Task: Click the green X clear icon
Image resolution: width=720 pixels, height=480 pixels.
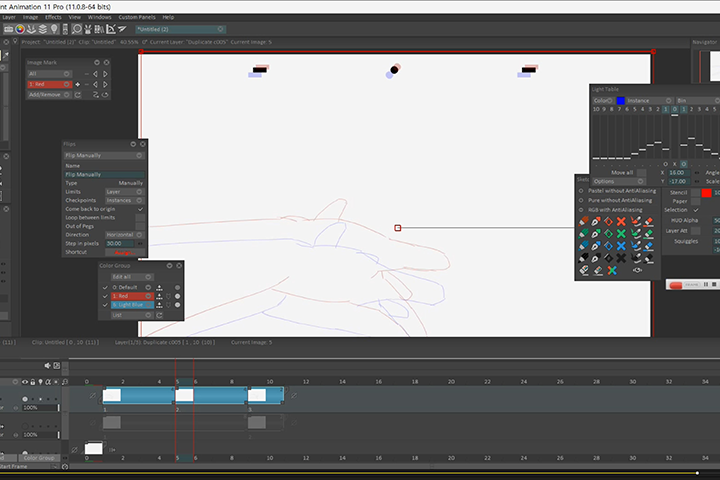Action: (621, 234)
